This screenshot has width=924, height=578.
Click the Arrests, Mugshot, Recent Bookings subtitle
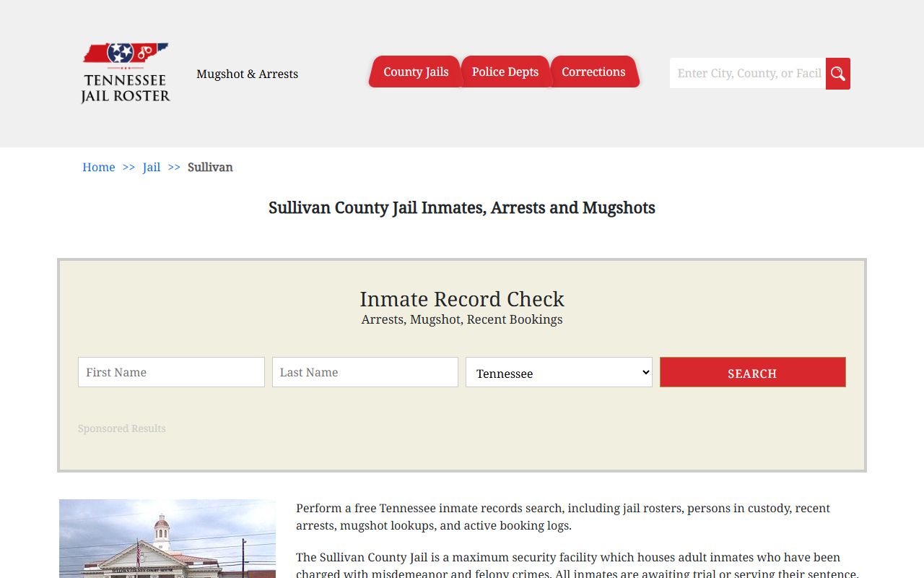click(462, 319)
